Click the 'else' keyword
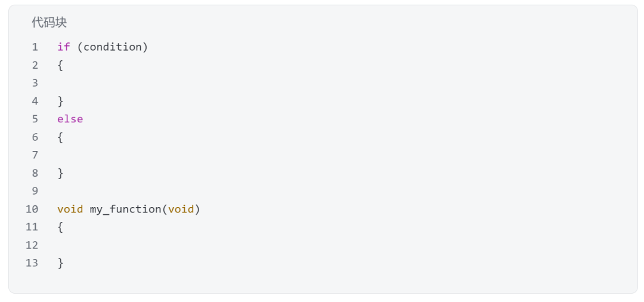The height and width of the screenshot is (302, 644). 70,119
